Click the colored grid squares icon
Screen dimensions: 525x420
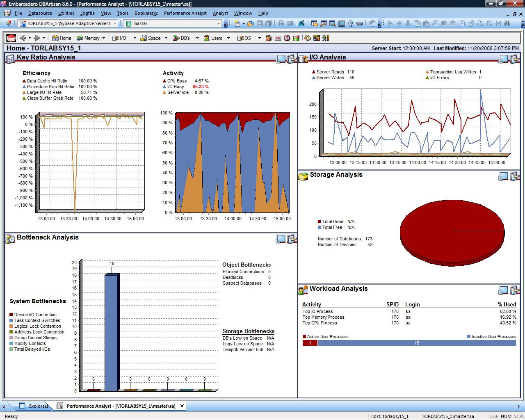click(317, 38)
